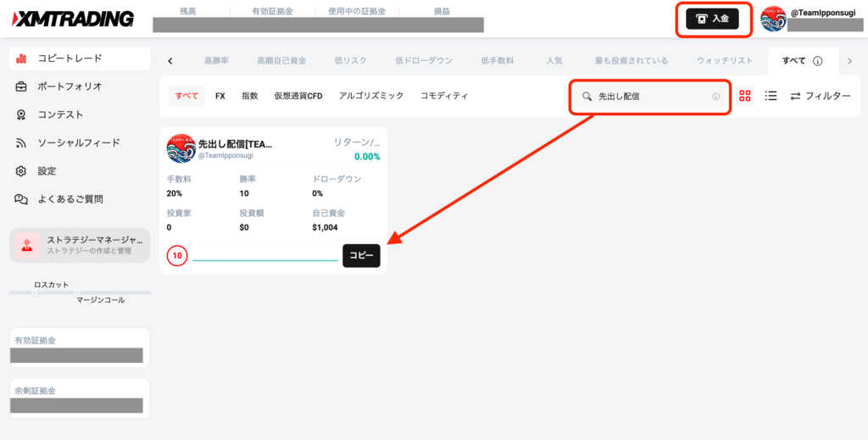Image resolution: width=868 pixels, height=440 pixels.
Task: Switch to the 低リスク tab
Action: (x=350, y=61)
